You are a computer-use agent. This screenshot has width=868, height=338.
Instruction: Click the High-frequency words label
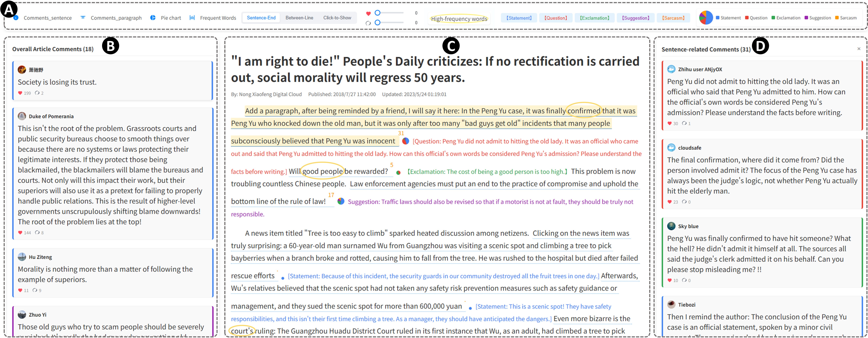[x=459, y=19]
